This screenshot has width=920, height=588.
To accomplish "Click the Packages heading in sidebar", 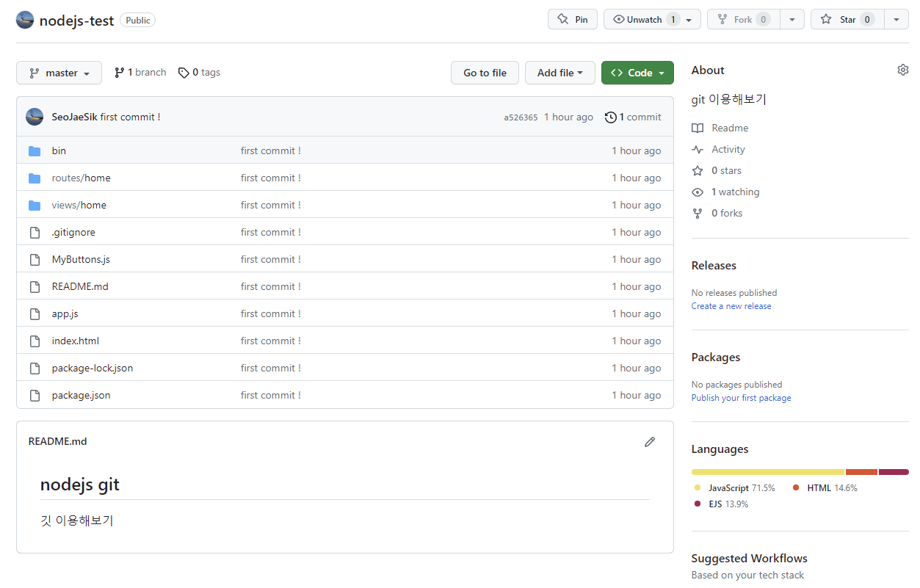I will pos(716,357).
